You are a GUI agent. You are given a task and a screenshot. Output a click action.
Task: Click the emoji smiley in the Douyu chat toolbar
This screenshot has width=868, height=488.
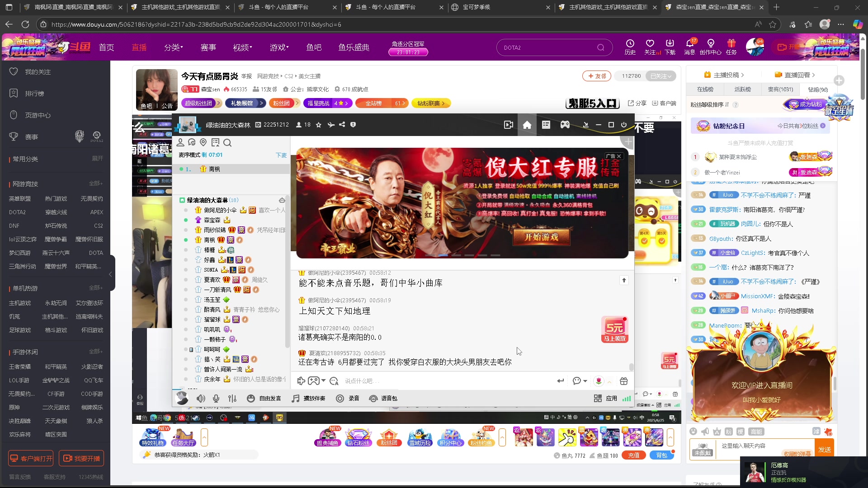tap(694, 432)
